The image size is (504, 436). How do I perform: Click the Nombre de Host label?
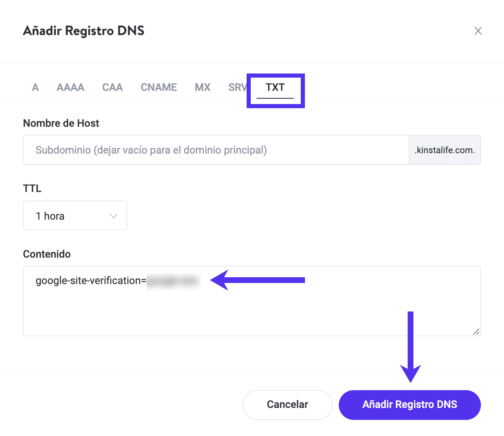pyautogui.click(x=61, y=123)
